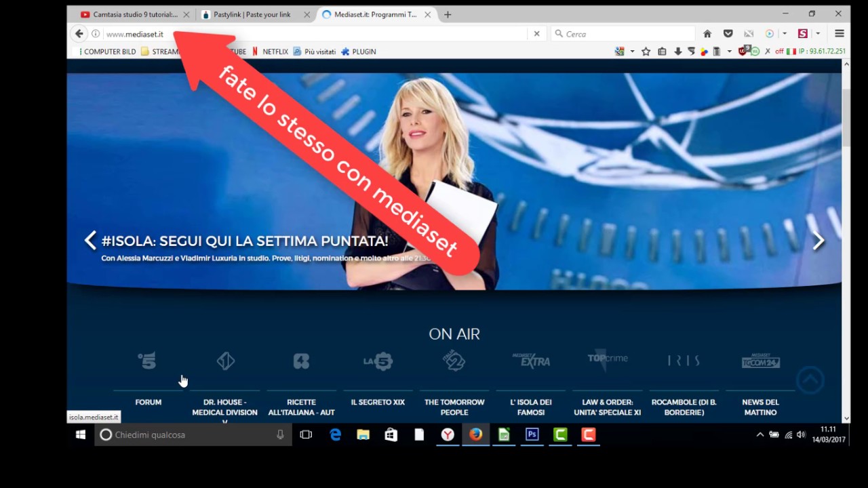Expand dropdown beside red S icon

tap(818, 34)
